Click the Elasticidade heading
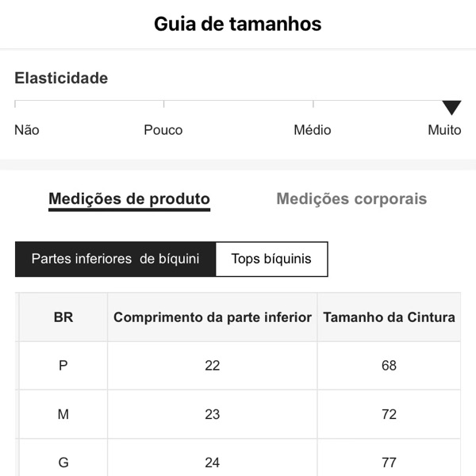Viewport: 476px width, 476px height. pos(61,79)
